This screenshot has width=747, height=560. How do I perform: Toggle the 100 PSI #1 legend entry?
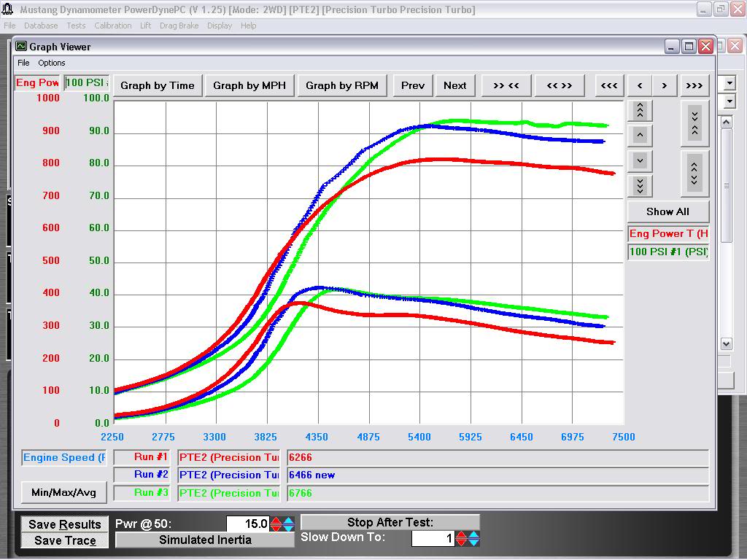point(668,252)
